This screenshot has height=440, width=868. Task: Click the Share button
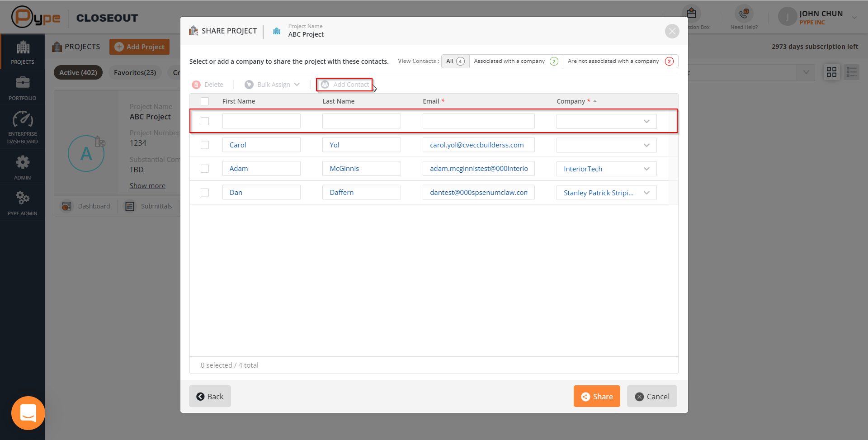point(597,396)
